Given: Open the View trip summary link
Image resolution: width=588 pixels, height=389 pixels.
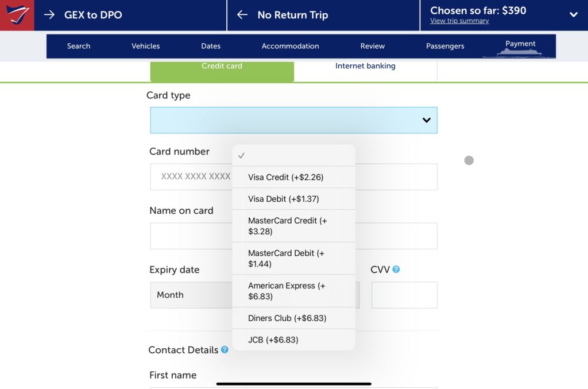Looking at the screenshot, I should coord(459,21).
